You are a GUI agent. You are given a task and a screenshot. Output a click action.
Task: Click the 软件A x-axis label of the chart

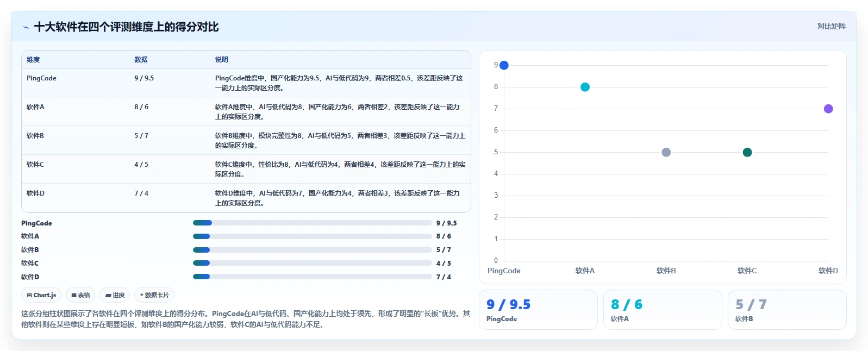585,271
